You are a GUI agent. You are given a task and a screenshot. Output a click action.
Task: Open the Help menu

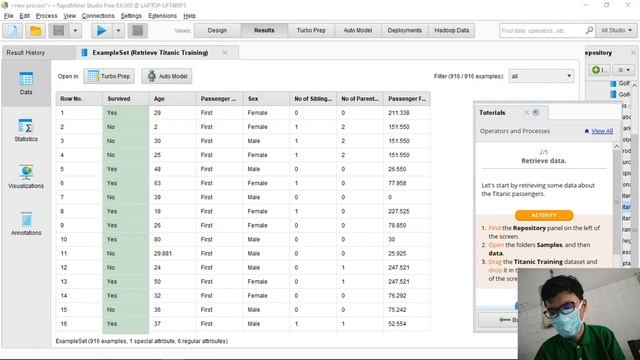tap(189, 16)
